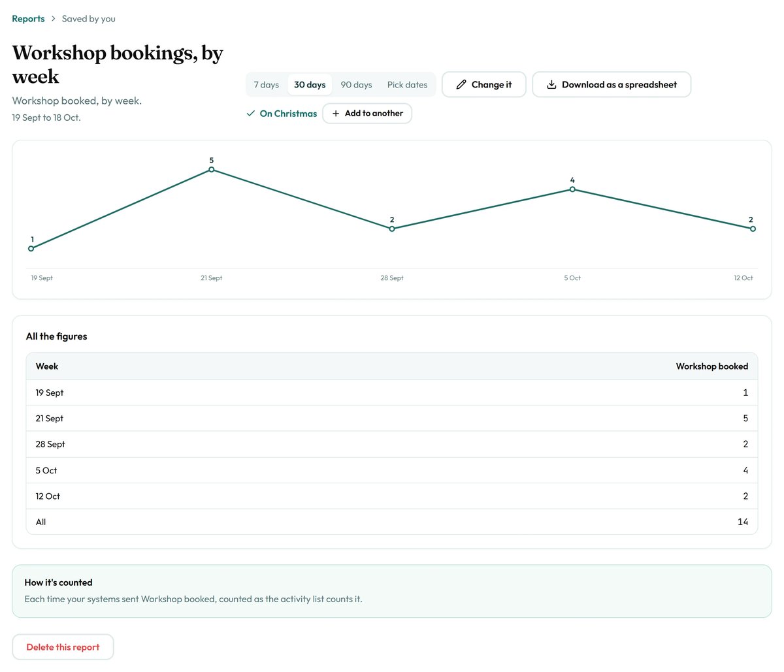Image resolution: width=784 pixels, height=672 pixels.
Task: Click the All the figures heading
Action: click(56, 336)
